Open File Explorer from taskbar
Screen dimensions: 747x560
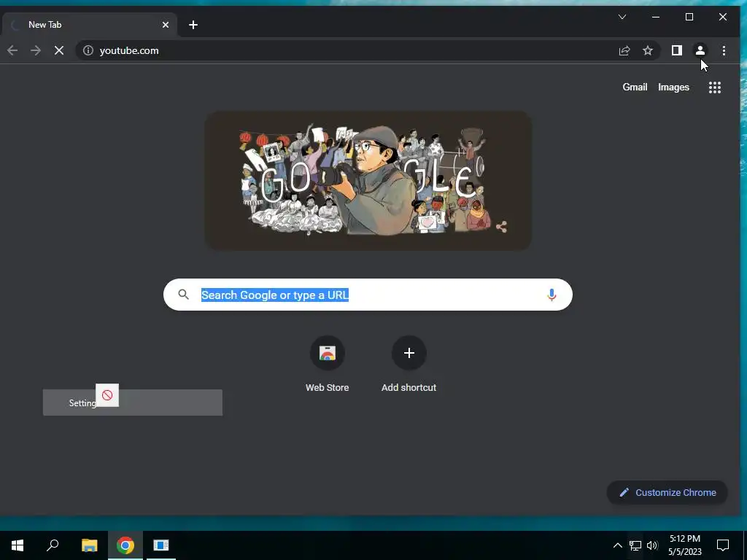tap(89, 545)
